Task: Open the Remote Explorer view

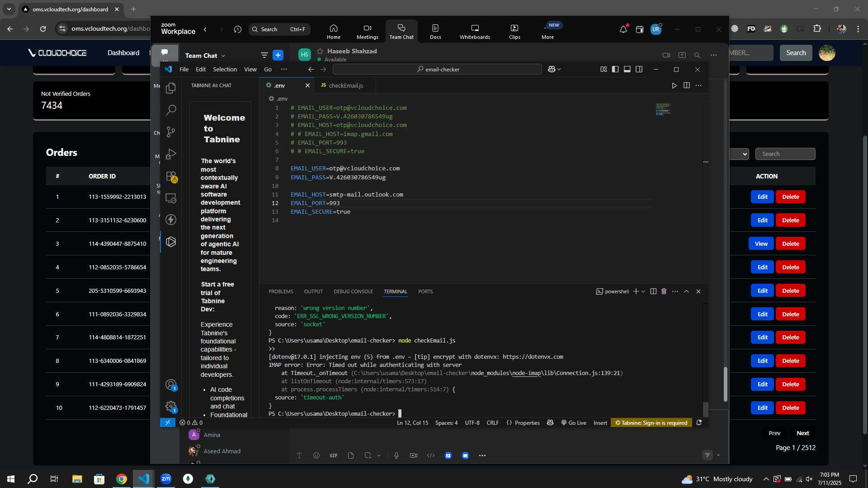Action: pos(171,198)
